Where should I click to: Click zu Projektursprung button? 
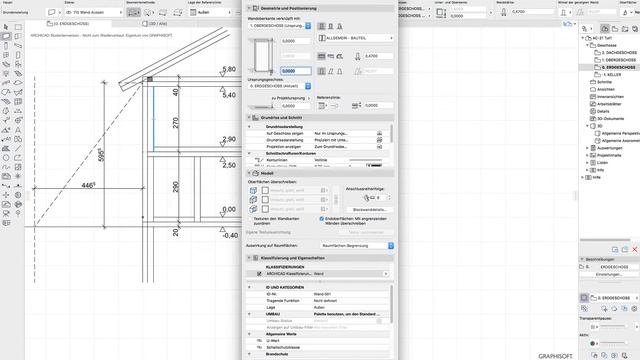coord(291,98)
